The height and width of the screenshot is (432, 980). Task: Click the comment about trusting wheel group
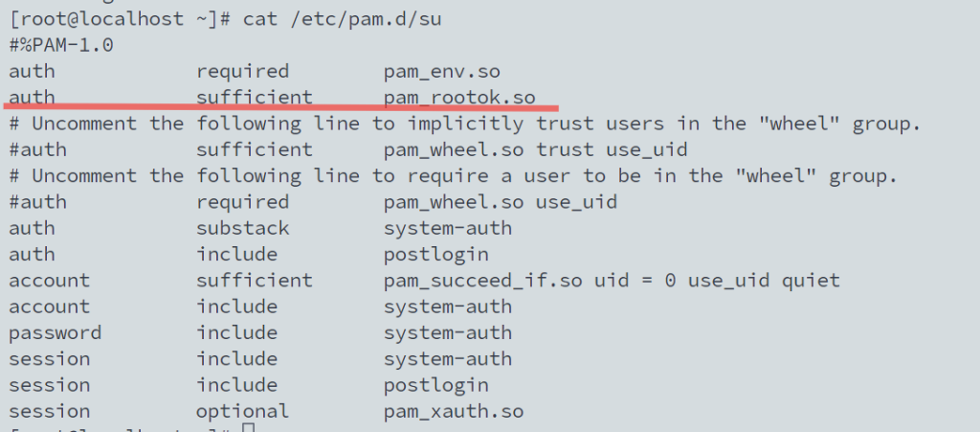[x=465, y=124]
